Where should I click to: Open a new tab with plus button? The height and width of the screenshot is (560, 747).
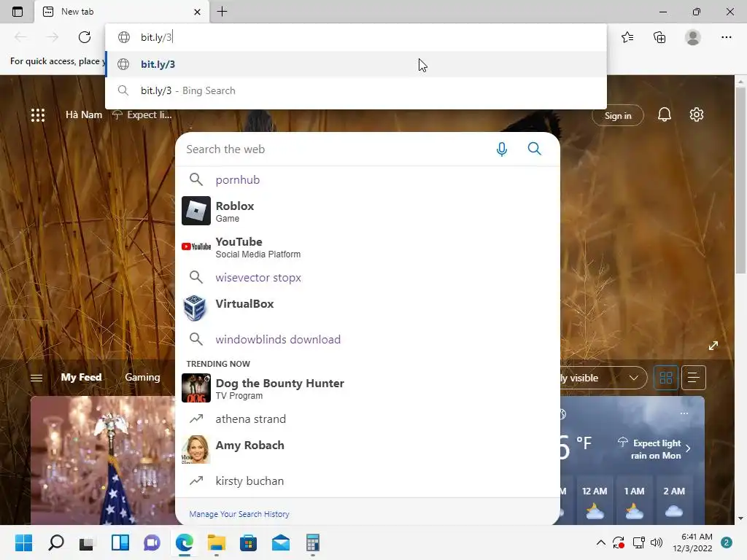[x=222, y=12]
